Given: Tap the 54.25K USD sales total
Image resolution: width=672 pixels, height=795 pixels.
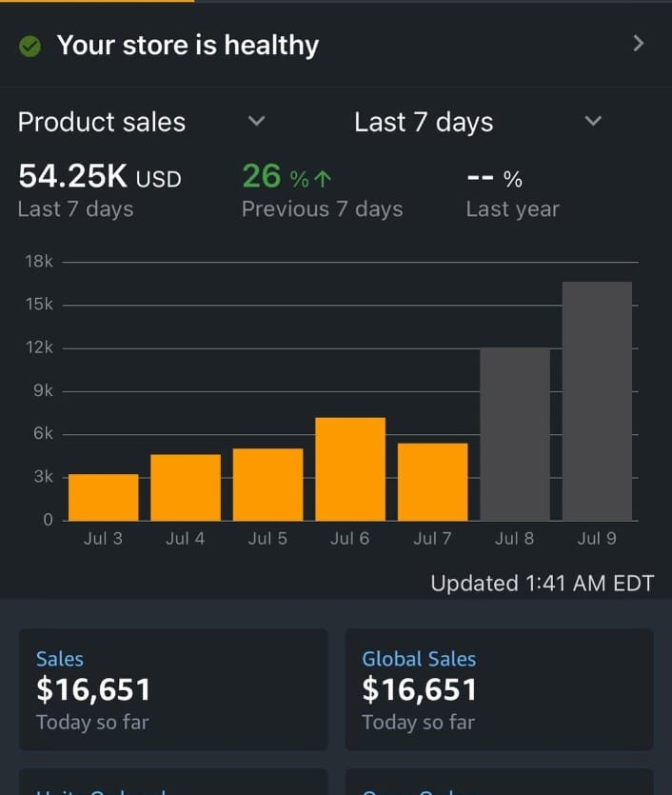Looking at the screenshot, I should (99, 176).
